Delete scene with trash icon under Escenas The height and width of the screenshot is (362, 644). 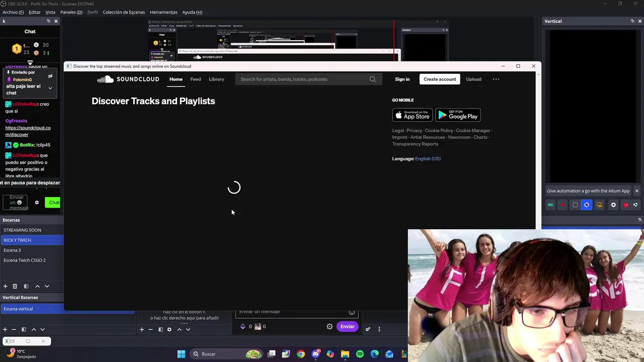pos(15,286)
